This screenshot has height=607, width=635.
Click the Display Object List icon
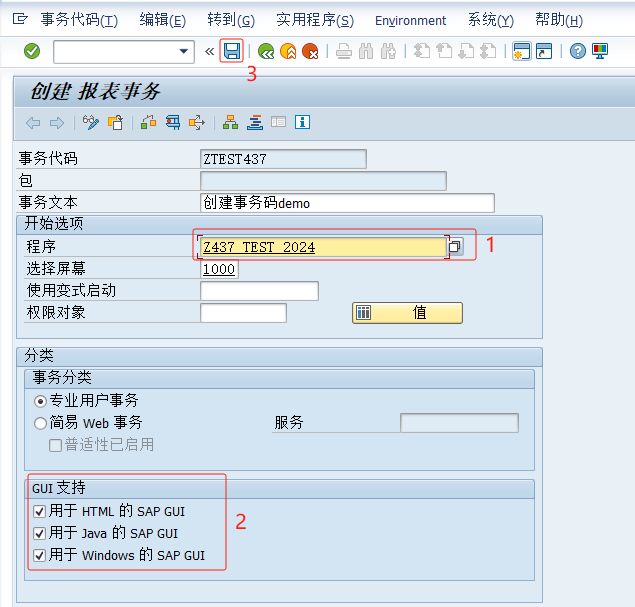click(255, 122)
